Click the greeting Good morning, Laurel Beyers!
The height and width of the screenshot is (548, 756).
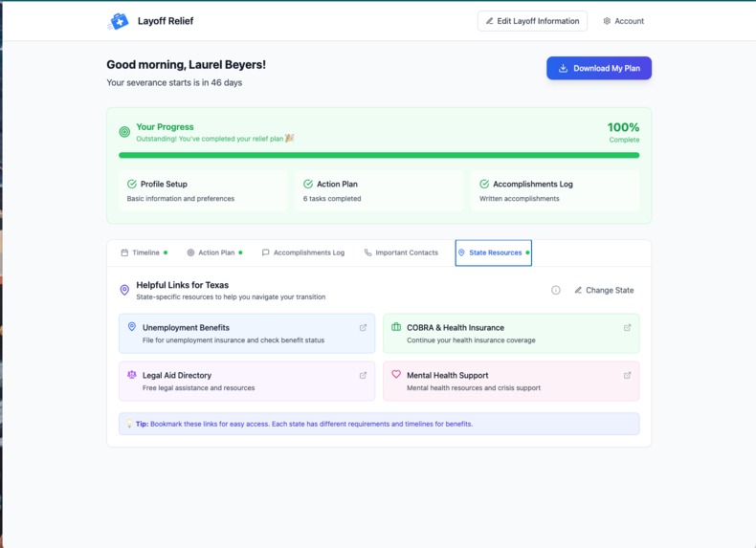[186, 65]
